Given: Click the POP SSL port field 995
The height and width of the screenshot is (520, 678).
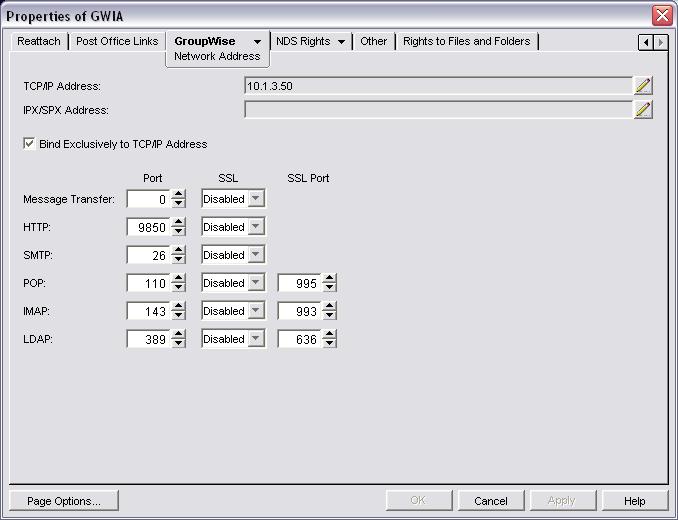Looking at the screenshot, I should coord(299,283).
